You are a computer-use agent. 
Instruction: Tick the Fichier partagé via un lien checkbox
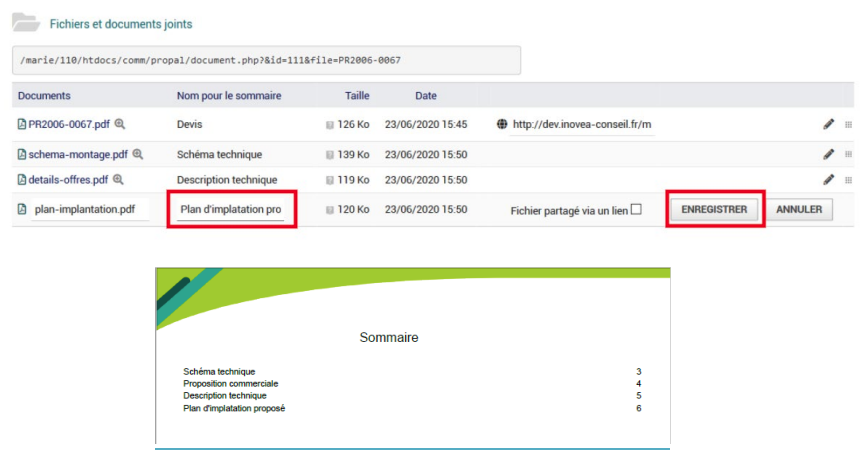(636, 209)
